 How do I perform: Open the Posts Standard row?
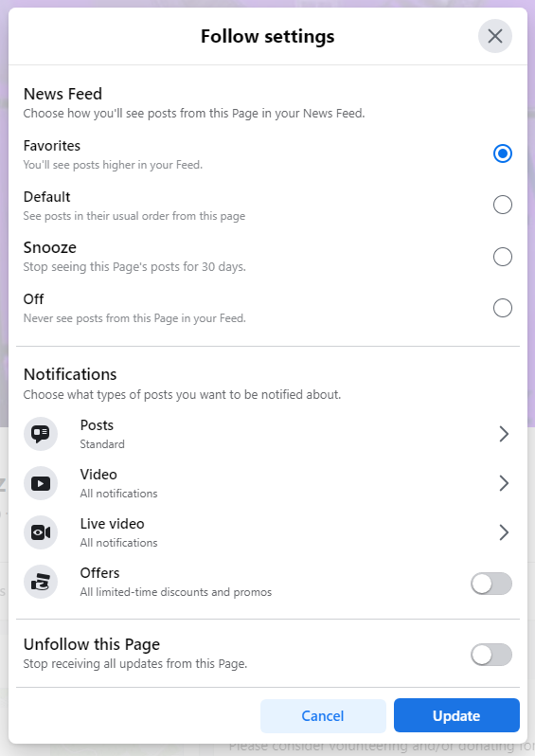[267, 434]
